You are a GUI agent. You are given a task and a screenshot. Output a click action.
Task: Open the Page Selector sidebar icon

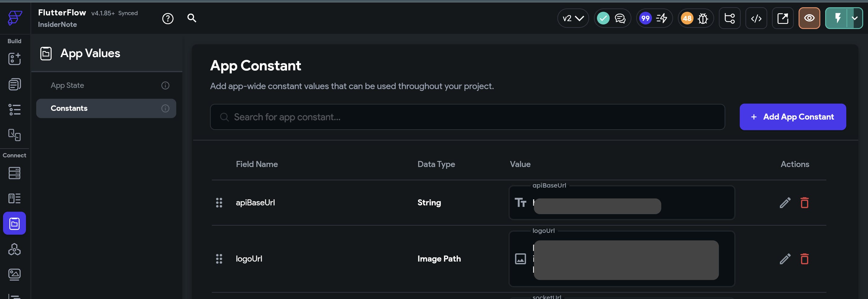click(14, 84)
